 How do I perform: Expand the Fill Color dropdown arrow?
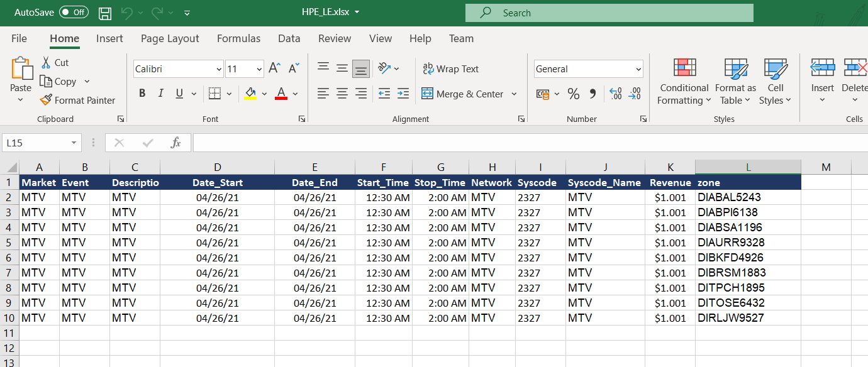[x=264, y=94]
